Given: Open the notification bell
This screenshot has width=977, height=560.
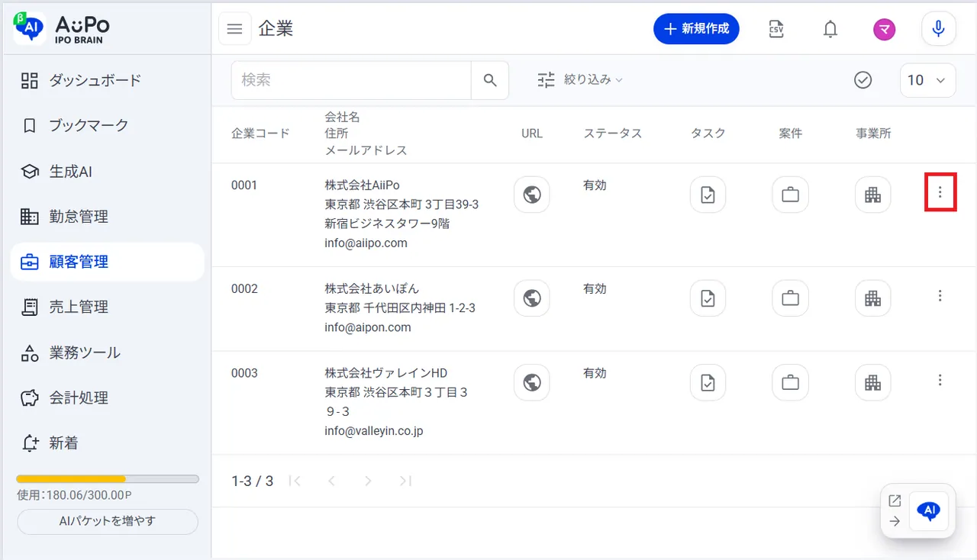Looking at the screenshot, I should pos(830,29).
